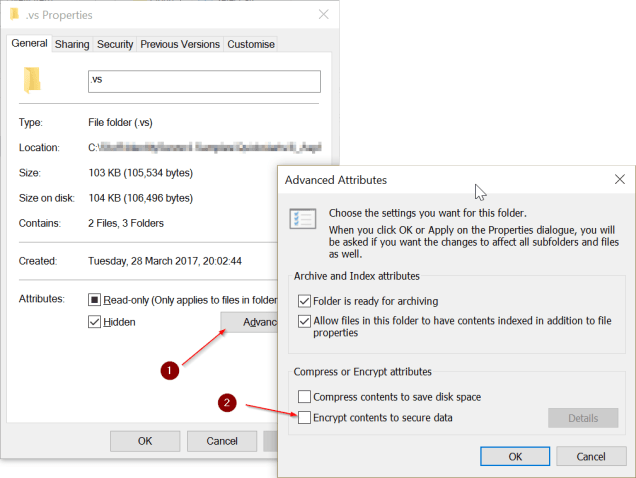The width and height of the screenshot is (636, 478).
Task: Click "Choose the settings you want for this folder."
Action: (428, 213)
